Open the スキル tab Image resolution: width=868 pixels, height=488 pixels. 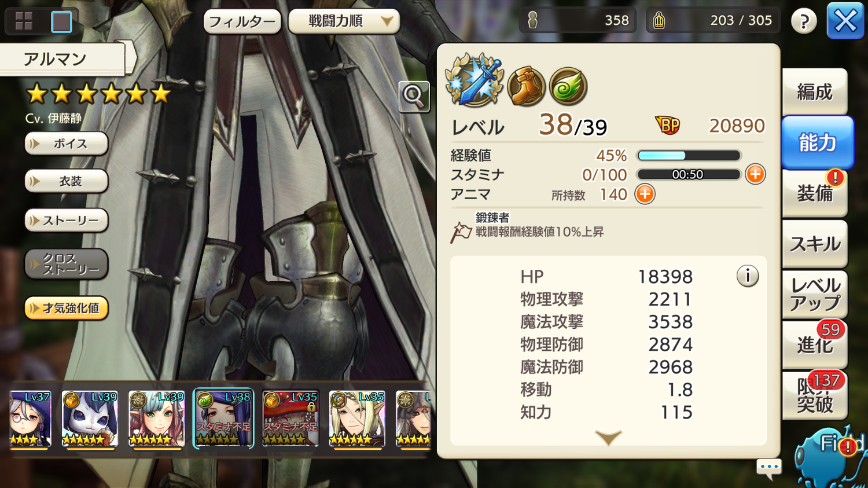[x=815, y=244]
